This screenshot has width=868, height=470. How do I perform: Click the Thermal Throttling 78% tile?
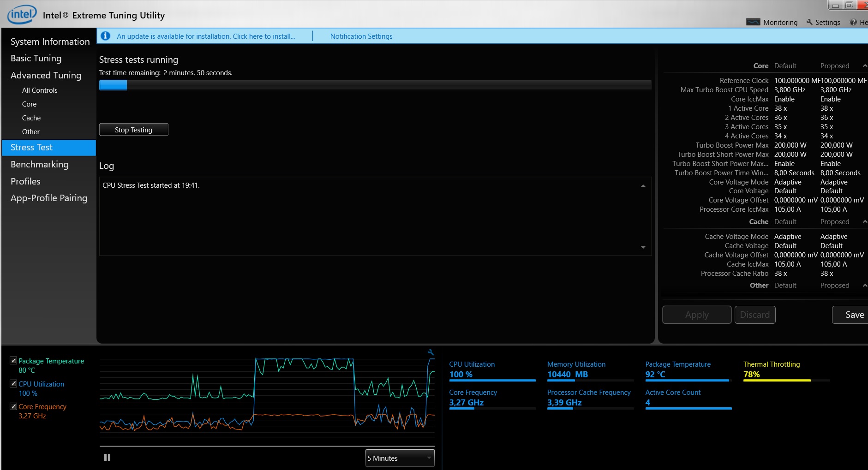[786, 370]
